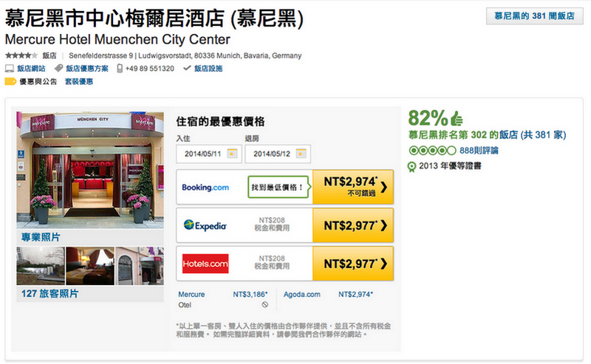Click the Mercure NT$3,186 price
Image resolution: width=591 pixels, height=364 pixels.
point(250,295)
